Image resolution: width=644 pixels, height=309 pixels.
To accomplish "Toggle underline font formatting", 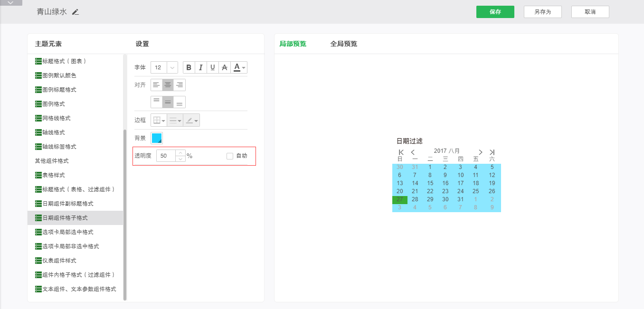I will click(213, 67).
